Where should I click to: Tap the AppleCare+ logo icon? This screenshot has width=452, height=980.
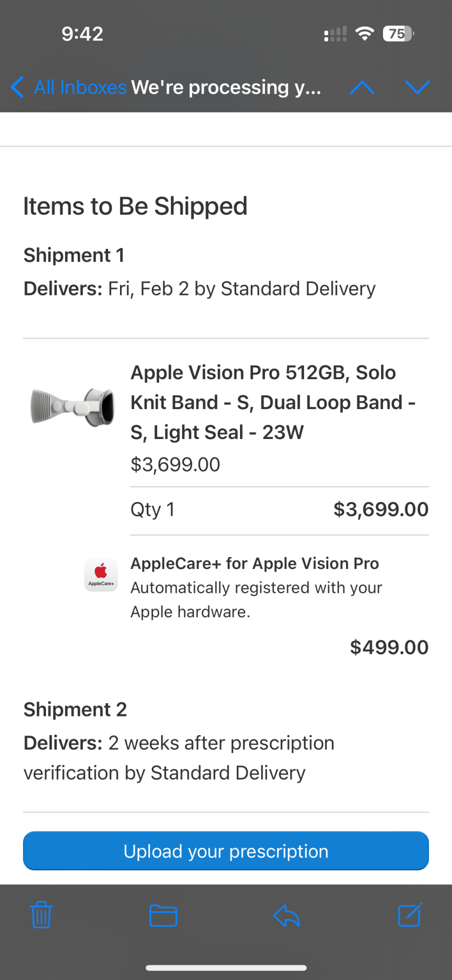[x=101, y=574]
